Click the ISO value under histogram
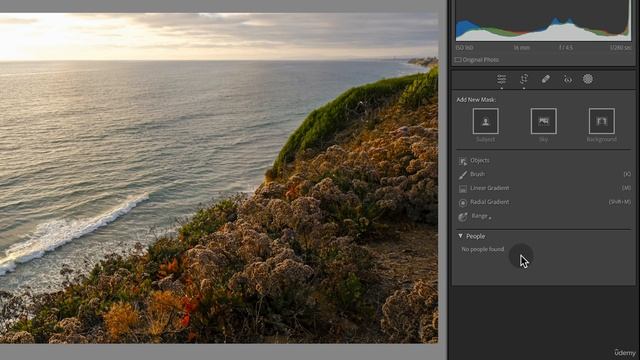Viewport: 640px width, 360px height. pos(464,48)
